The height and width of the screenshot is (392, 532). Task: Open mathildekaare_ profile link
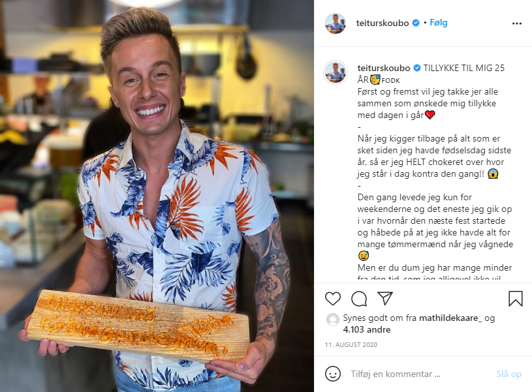[x=450, y=318]
